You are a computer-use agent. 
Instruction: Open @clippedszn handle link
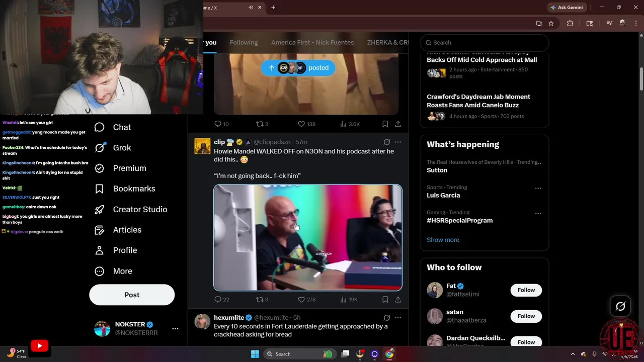pyautogui.click(x=273, y=142)
